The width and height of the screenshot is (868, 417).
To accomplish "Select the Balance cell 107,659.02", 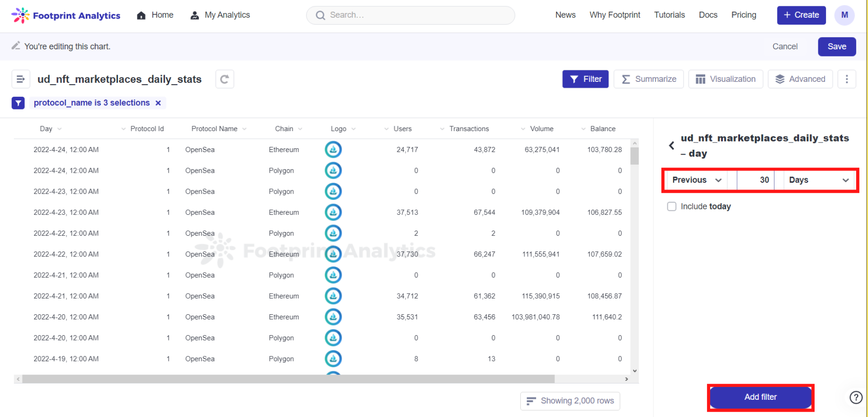I will pos(604,254).
